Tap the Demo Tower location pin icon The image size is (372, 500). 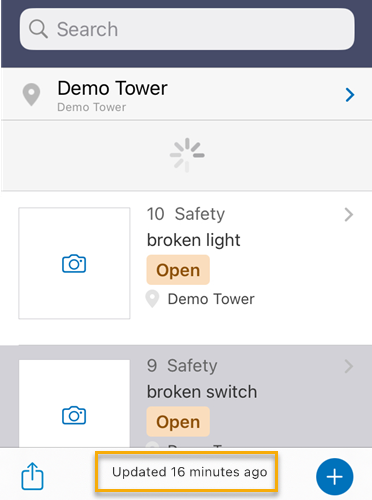(31, 95)
